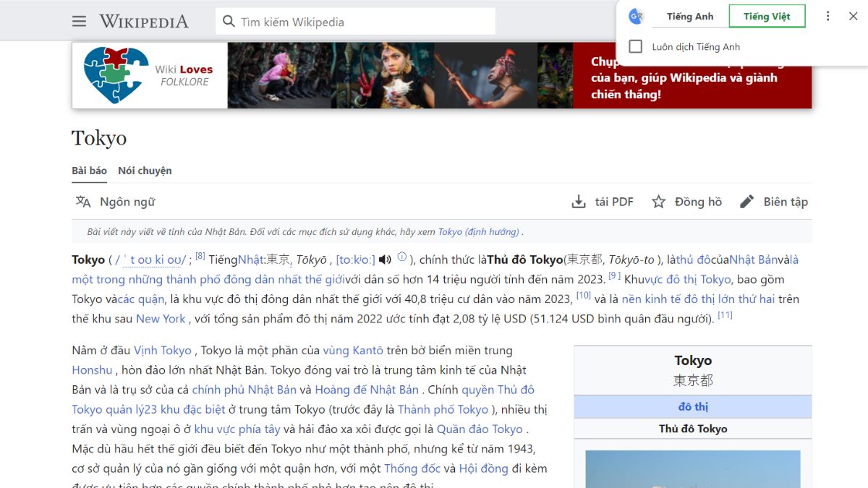The image size is (868, 488).
Task: Open the Nói chuyện tab
Action: (x=145, y=171)
